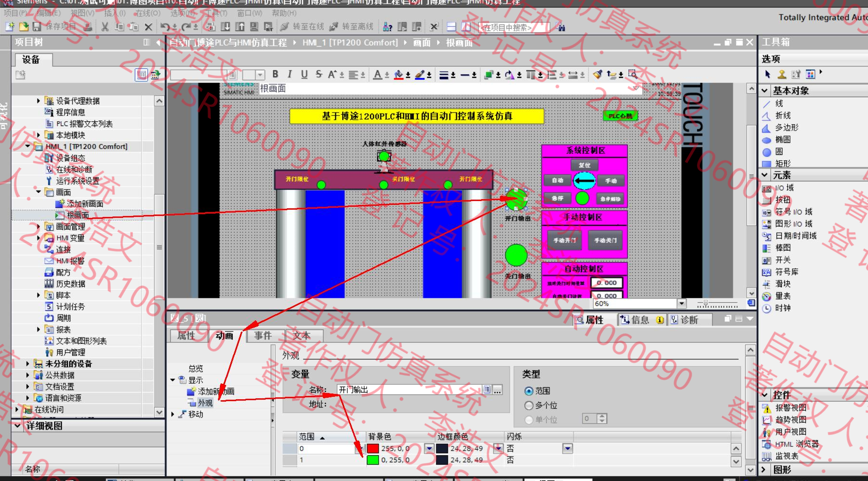
Task: Collapse the HMI_1 [TP1200 Comfort] node
Action: [x=27, y=146]
